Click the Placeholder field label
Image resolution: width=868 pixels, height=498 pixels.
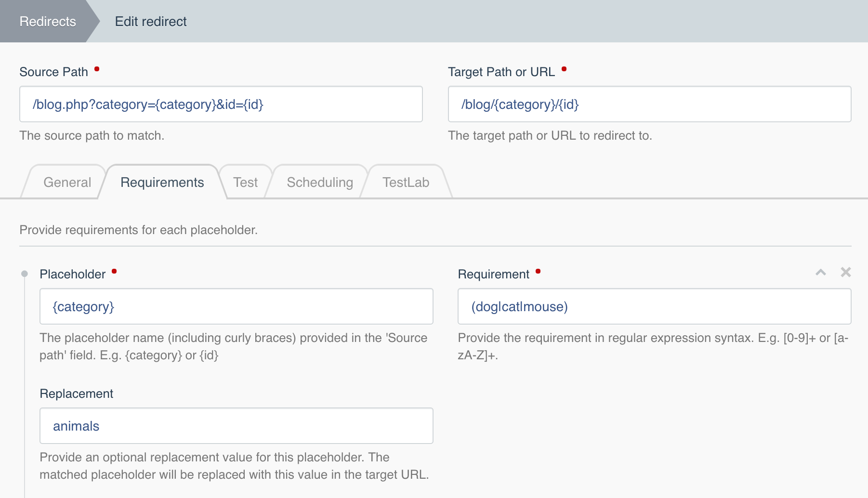pos(72,275)
